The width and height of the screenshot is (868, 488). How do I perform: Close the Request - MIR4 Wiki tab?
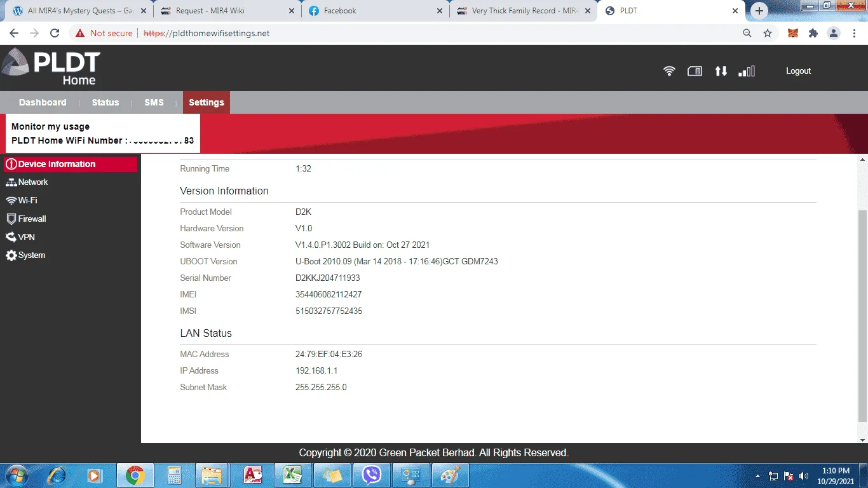pos(291,11)
